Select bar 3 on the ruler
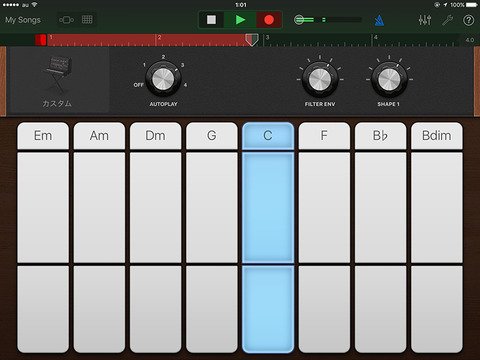The height and width of the screenshot is (360, 480). [268, 37]
